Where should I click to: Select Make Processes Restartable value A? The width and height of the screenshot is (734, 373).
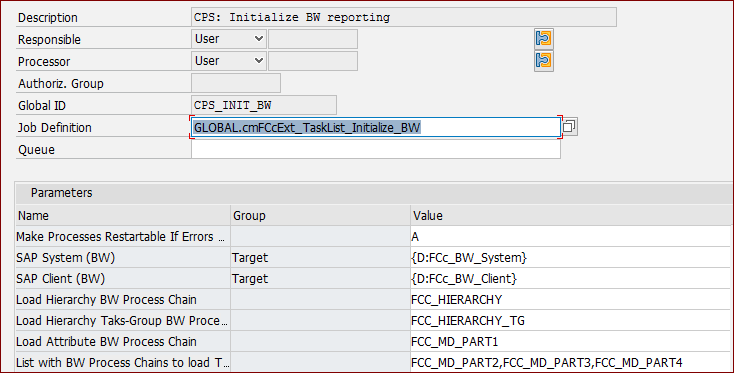[571, 237]
